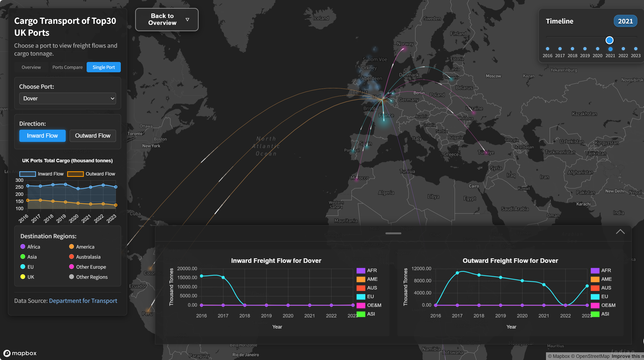Screen dimensions: 644x360
Task: Click the OE&M legend swatch on the inward chart
Action: [361, 305]
